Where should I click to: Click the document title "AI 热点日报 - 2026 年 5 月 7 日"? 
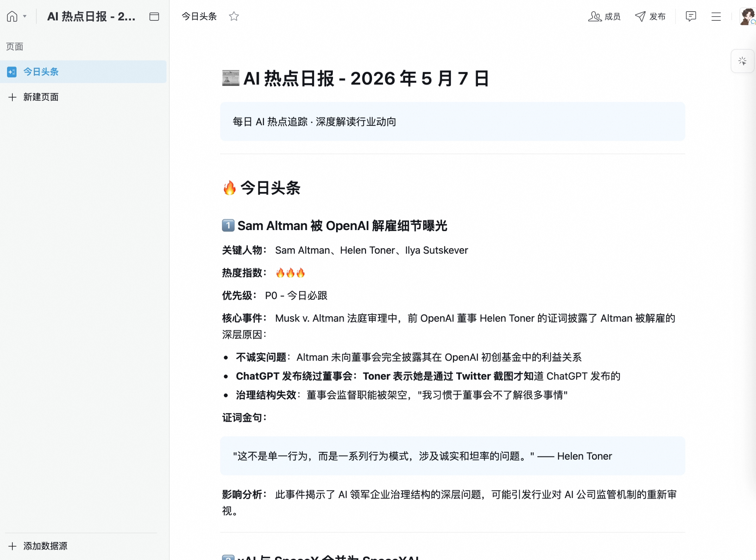(355, 78)
